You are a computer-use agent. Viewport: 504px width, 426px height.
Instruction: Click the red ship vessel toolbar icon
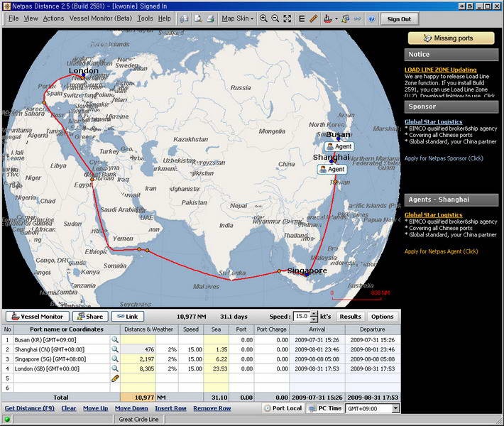[x=328, y=18]
